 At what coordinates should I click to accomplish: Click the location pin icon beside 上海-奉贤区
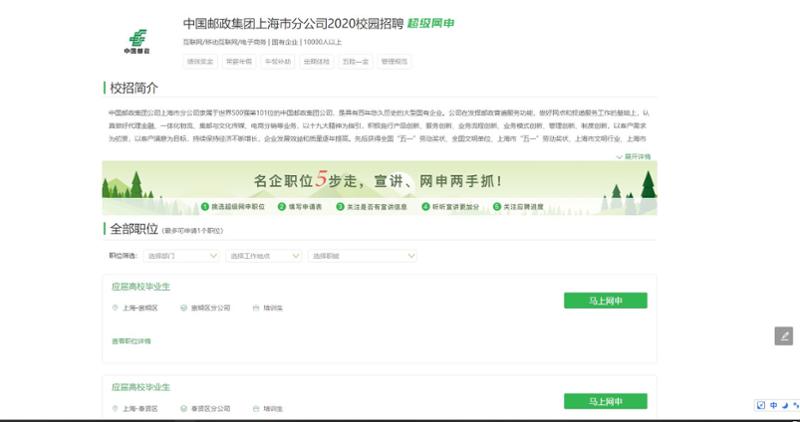[115, 408]
